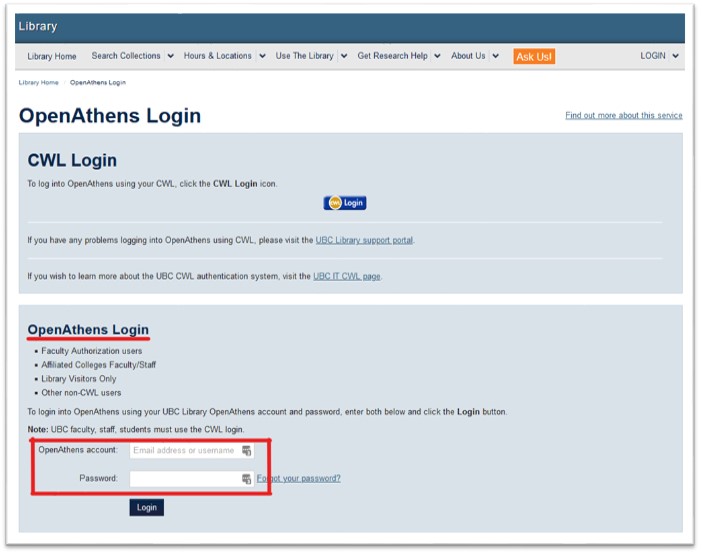The height and width of the screenshot is (554, 702).
Task: Focus the OpenAthens account input field
Action: pos(184,451)
